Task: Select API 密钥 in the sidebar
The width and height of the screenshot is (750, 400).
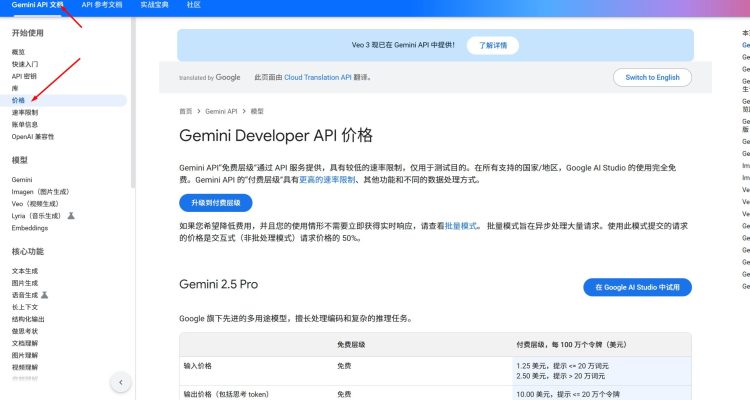Action: pyautogui.click(x=24, y=76)
